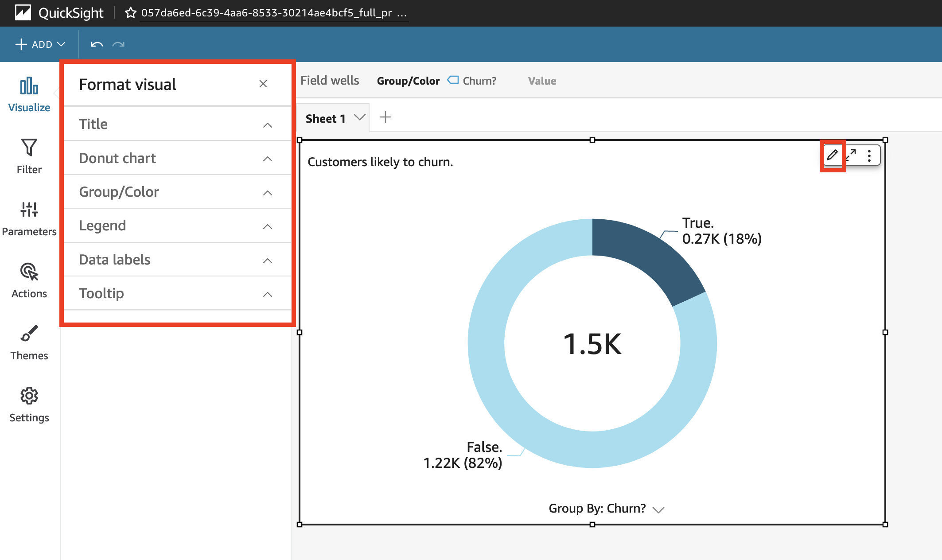The image size is (942, 560).
Task: Open the Visualize panel icon
Action: (29, 94)
